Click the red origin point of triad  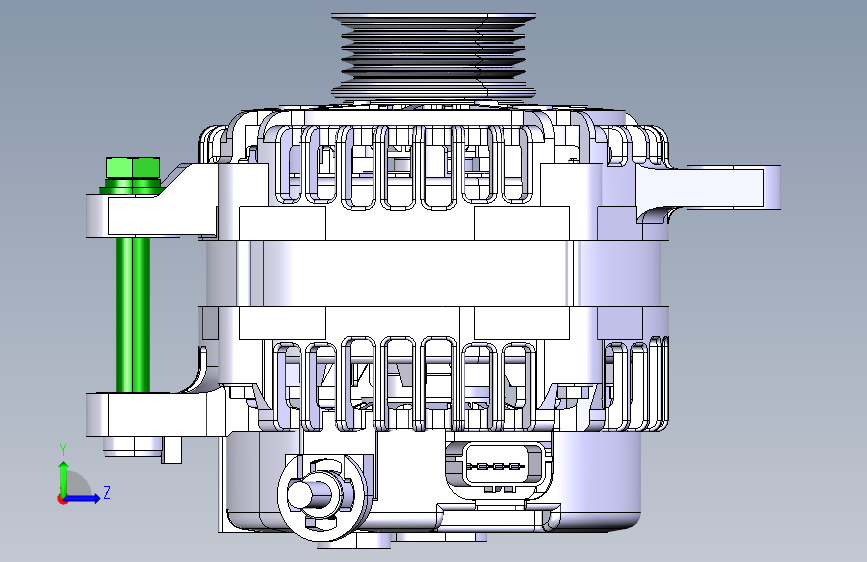click(61, 499)
